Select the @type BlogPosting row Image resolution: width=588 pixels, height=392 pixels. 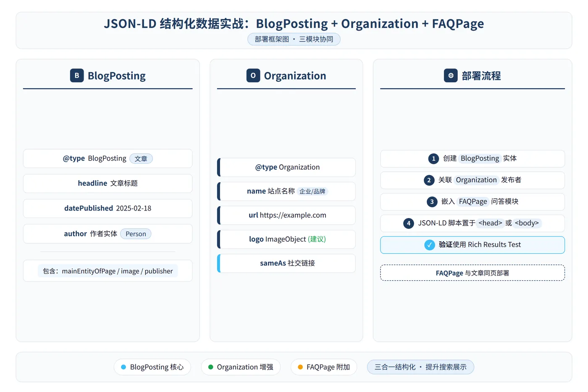point(108,159)
